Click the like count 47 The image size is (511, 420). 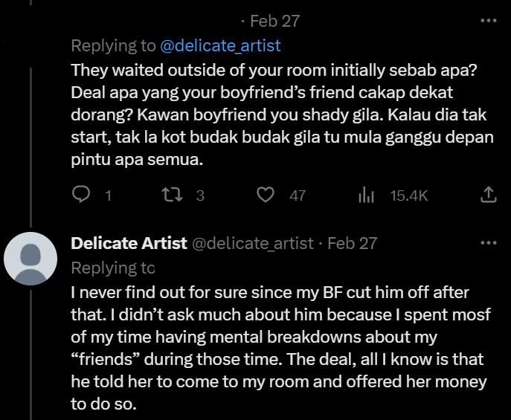(298, 196)
